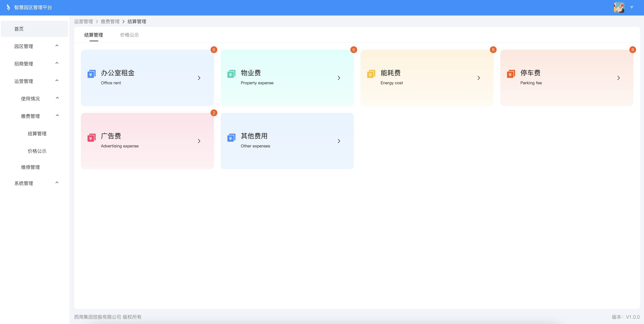Image resolution: width=644 pixels, height=324 pixels.
Task: Click the notification badge on Advertising expense
Action: click(214, 113)
